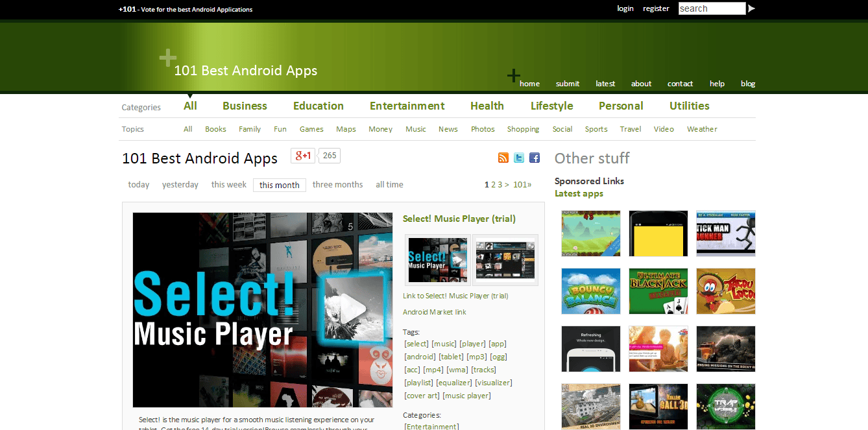This screenshot has width=868, height=430.
Task: Submit search with the arrow button
Action: point(751,8)
